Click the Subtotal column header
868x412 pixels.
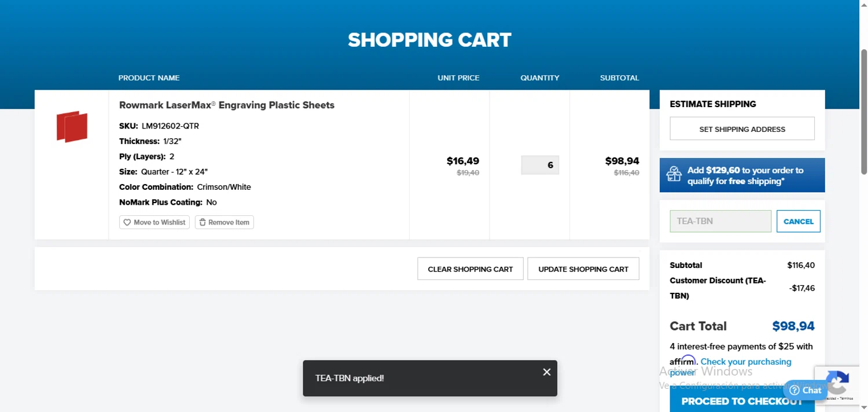(x=619, y=78)
